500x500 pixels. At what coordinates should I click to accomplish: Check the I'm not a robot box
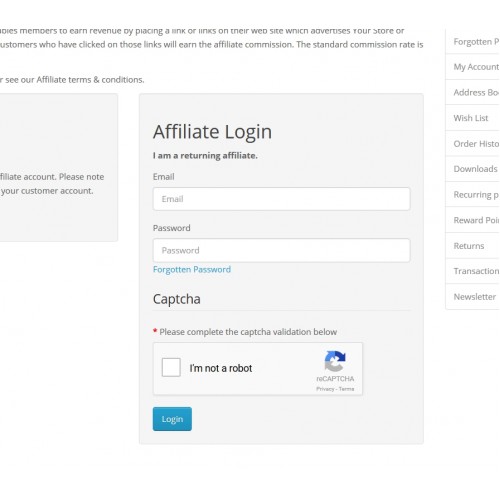171,367
